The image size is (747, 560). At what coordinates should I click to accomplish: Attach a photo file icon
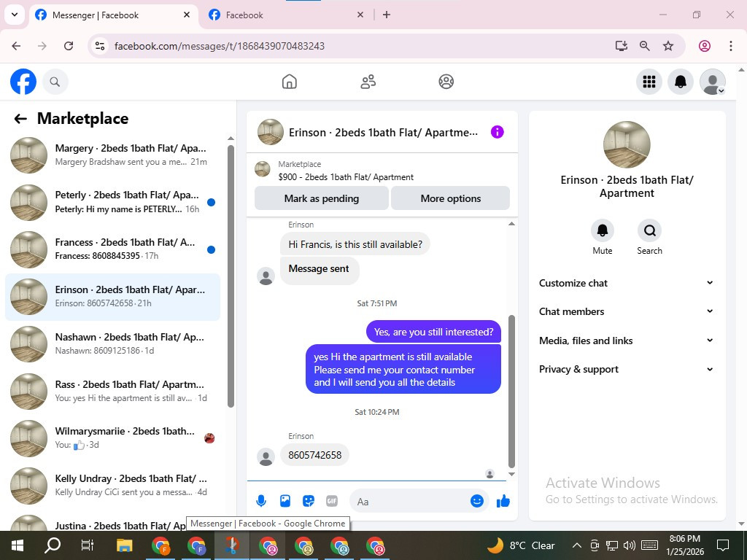[x=285, y=501]
